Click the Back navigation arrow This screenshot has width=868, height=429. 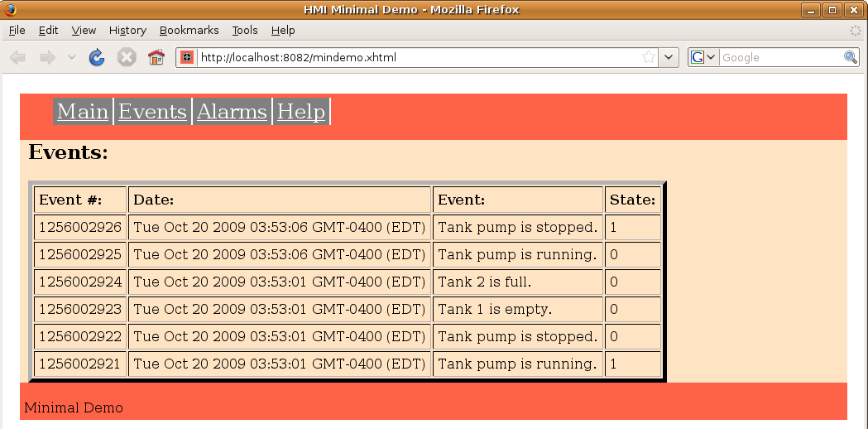click(x=17, y=57)
